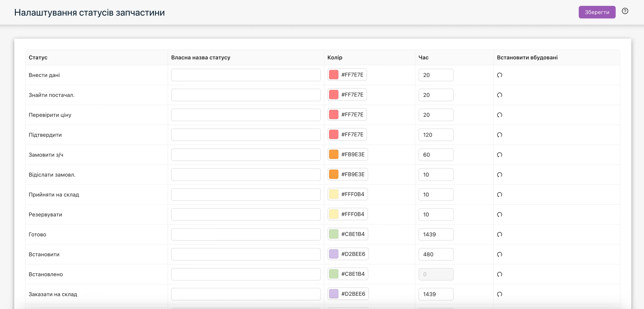
Task: Focus custom name field for Замовити з/ч
Action: 246,155
